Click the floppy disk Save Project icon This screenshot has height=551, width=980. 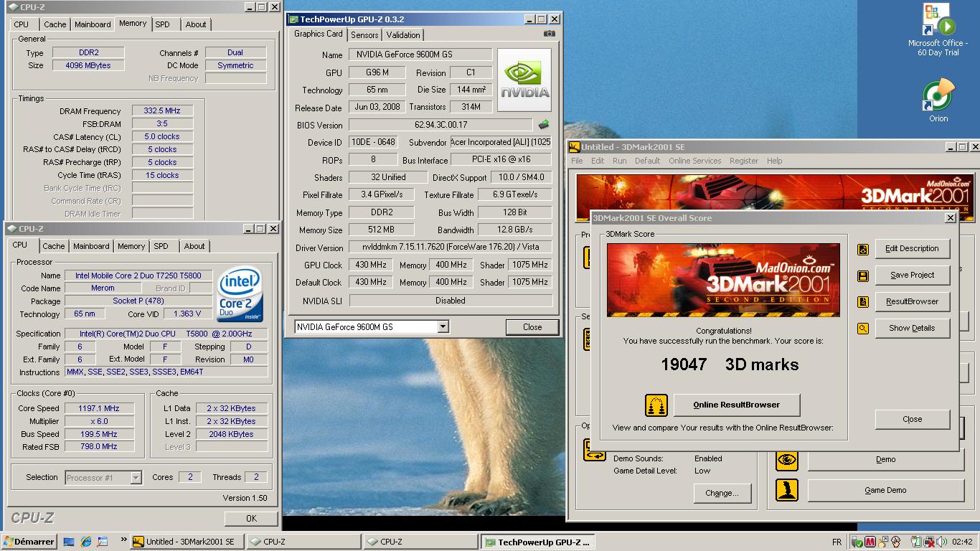[x=863, y=275]
